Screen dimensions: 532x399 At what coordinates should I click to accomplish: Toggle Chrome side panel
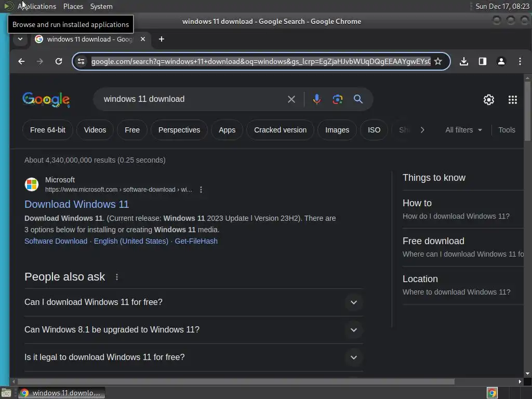point(483,61)
